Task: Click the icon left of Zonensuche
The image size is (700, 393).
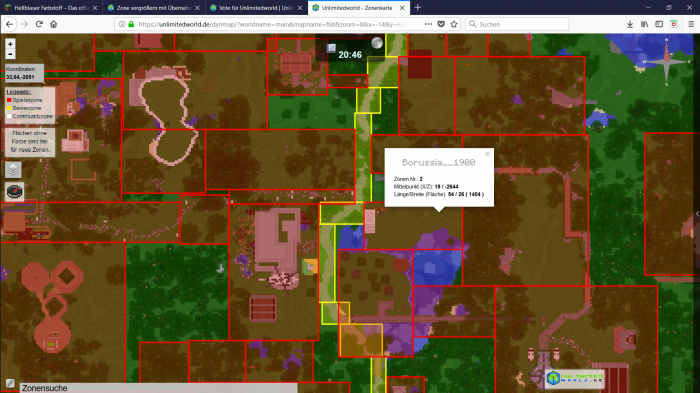Action: point(10,384)
